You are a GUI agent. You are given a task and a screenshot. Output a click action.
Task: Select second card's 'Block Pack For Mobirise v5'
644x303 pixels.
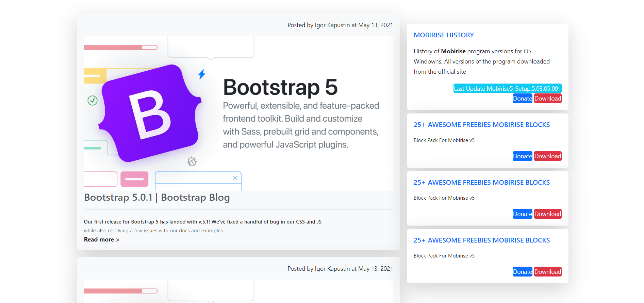pyautogui.click(x=444, y=198)
